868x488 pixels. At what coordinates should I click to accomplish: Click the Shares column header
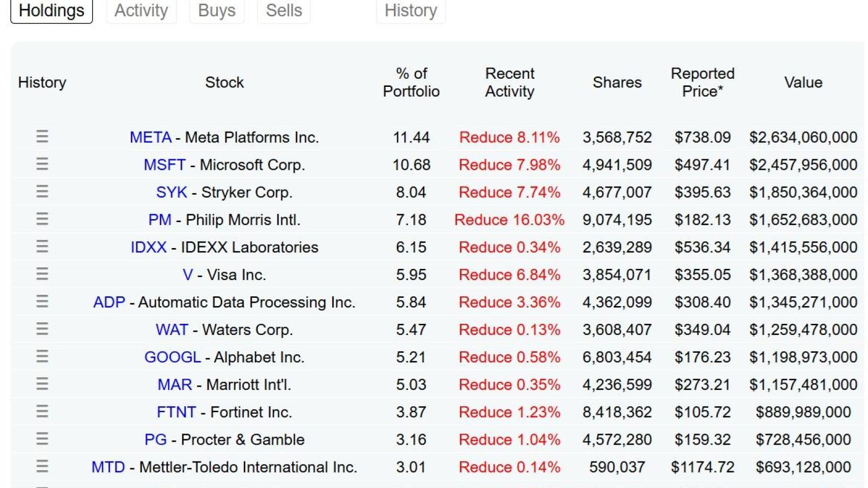[x=617, y=82]
